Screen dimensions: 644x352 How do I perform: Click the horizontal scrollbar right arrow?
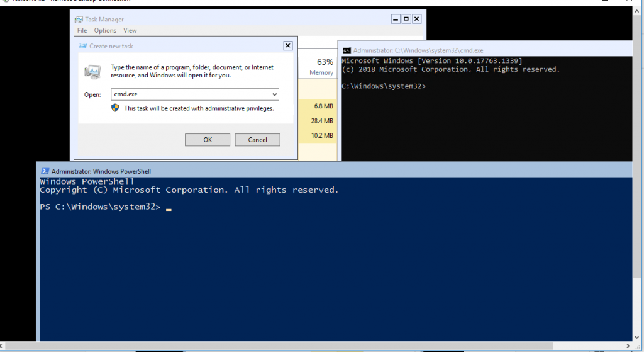628,346
